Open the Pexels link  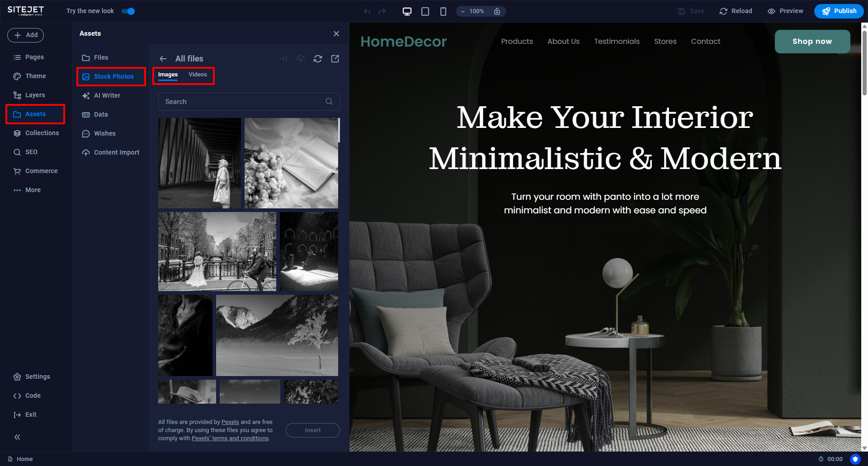pyautogui.click(x=230, y=422)
